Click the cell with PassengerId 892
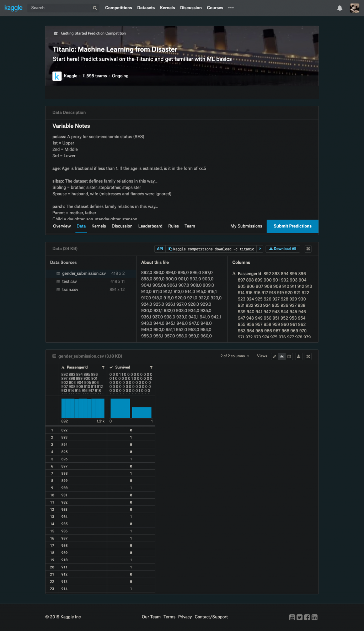364x631 pixels. point(83,430)
